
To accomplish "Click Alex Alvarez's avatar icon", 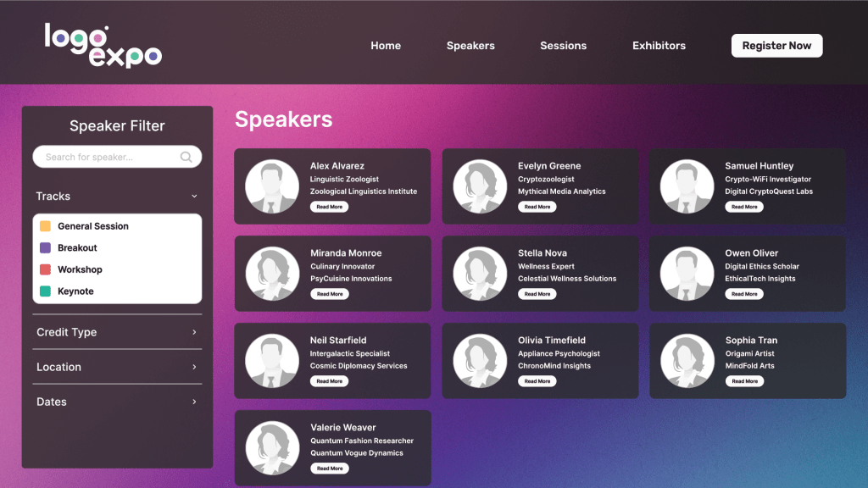I will pyautogui.click(x=272, y=186).
